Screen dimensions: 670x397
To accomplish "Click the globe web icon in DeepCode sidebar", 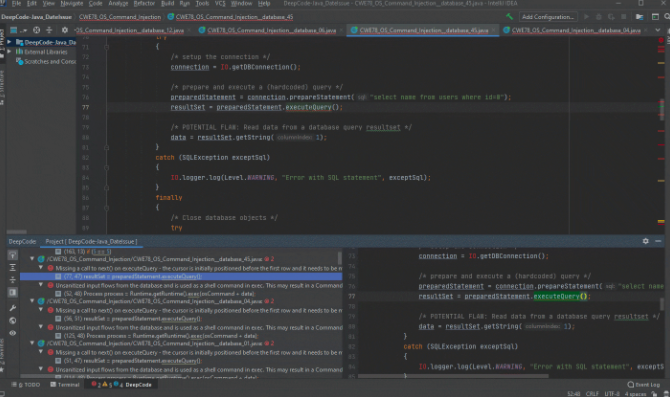I will pyautogui.click(x=12, y=321).
